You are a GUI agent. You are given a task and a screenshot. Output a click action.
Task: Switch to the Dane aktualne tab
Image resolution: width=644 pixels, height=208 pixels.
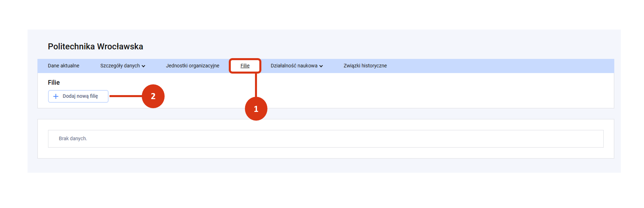pos(63,66)
